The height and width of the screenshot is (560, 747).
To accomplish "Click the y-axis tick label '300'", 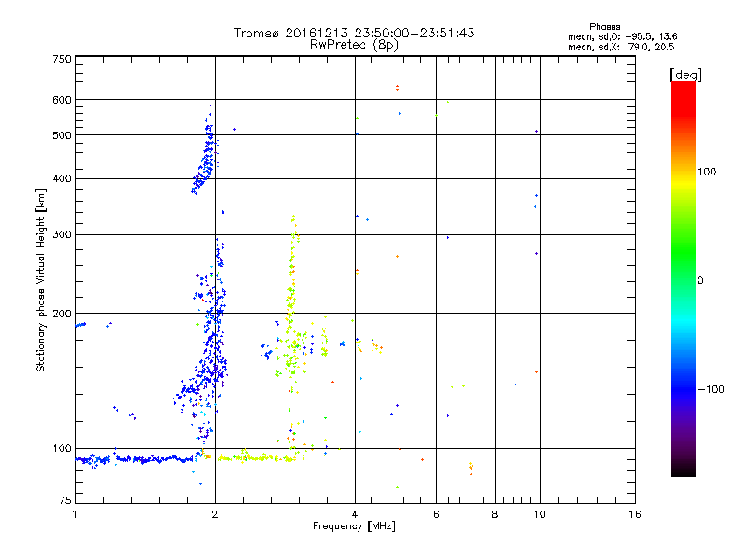I will (62, 235).
